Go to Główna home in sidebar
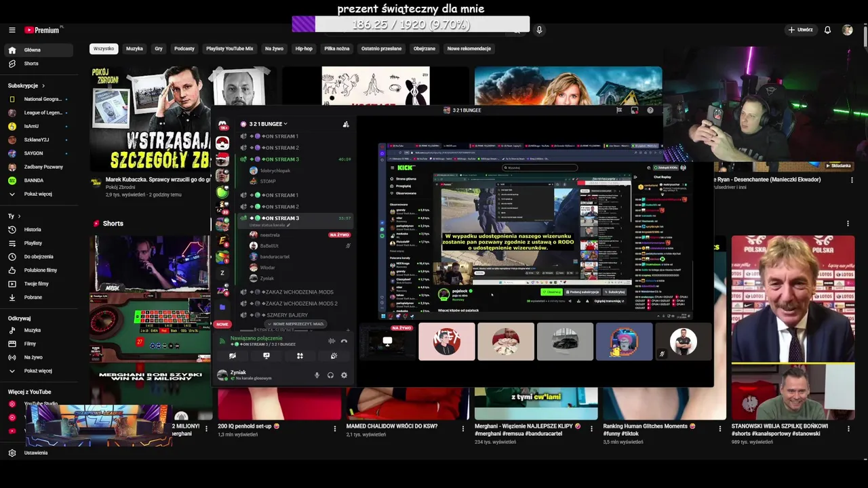This screenshot has width=868, height=488. click(37, 50)
